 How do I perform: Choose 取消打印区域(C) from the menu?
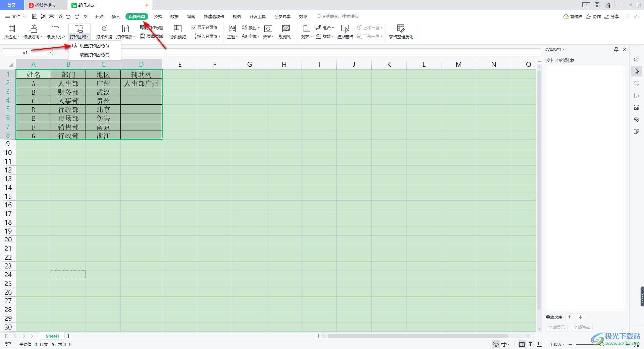pyautogui.click(x=95, y=55)
